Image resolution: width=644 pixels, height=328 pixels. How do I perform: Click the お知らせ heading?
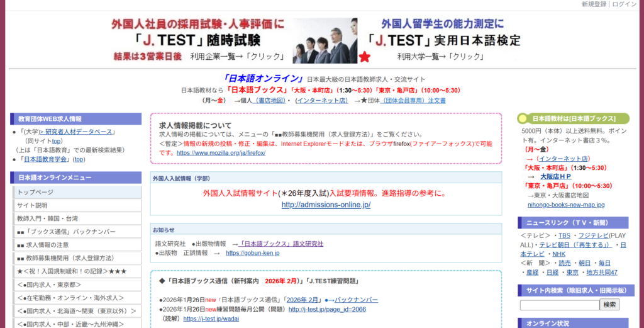point(164,230)
